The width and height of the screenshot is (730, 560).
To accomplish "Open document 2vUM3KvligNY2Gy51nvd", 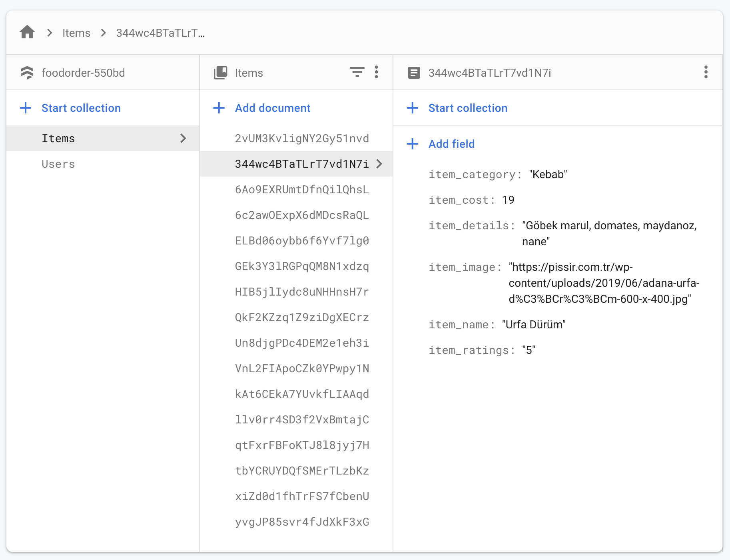I will click(302, 138).
